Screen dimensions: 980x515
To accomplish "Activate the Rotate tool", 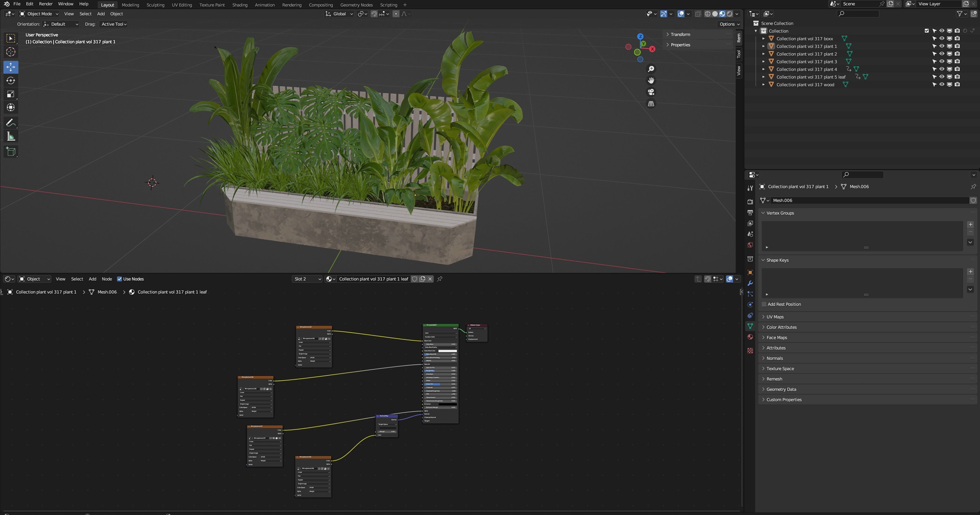I will pyautogui.click(x=11, y=80).
